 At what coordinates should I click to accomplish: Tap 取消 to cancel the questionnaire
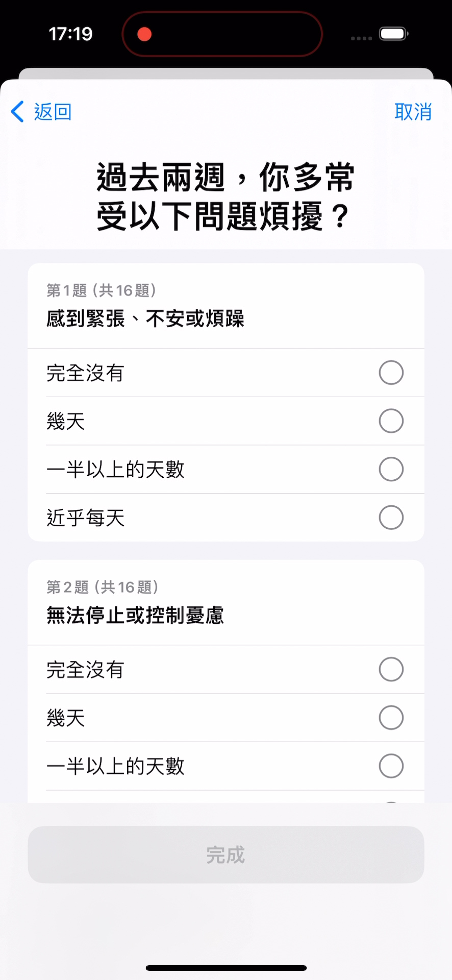click(x=413, y=111)
